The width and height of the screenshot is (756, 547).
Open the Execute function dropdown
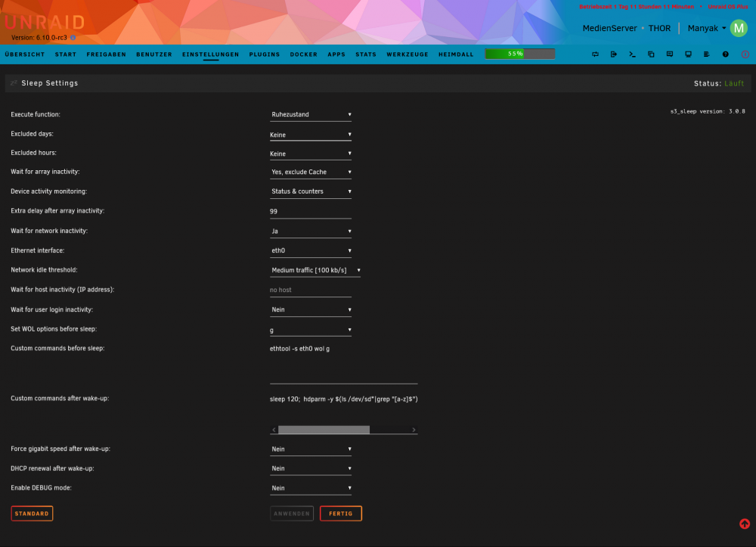pos(311,115)
